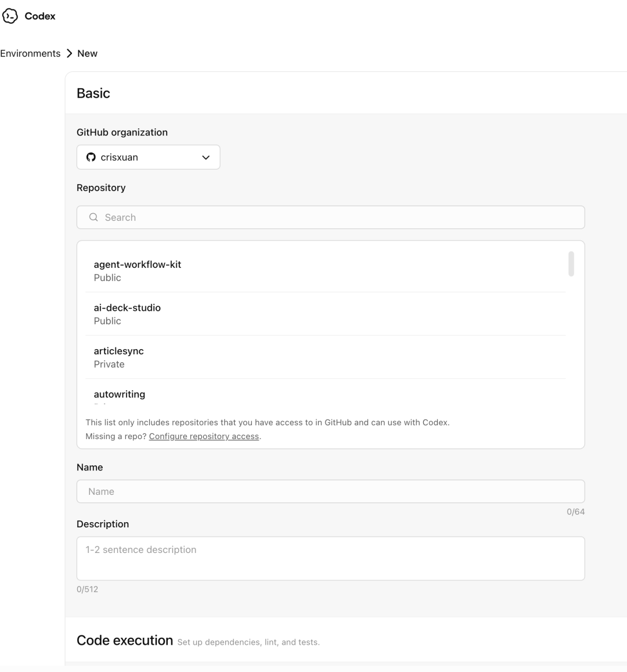Open the GitHub organization dropdown showing crisxuan
627x672 pixels.
tap(148, 157)
